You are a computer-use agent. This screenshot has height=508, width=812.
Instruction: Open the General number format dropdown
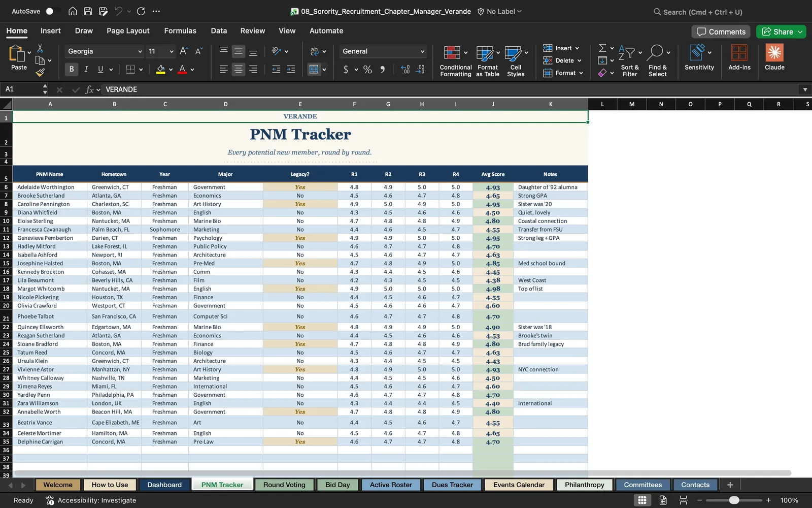pyautogui.click(x=422, y=51)
